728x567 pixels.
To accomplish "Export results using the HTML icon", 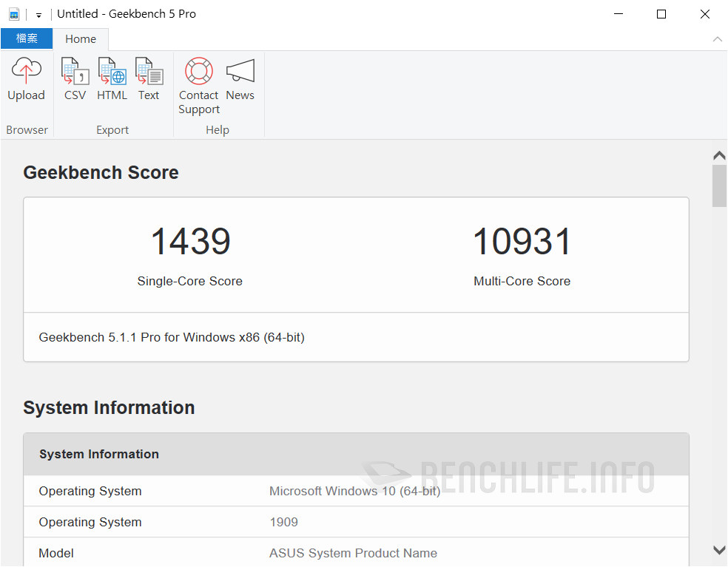I will pyautogui.click(x=112, y=72).
